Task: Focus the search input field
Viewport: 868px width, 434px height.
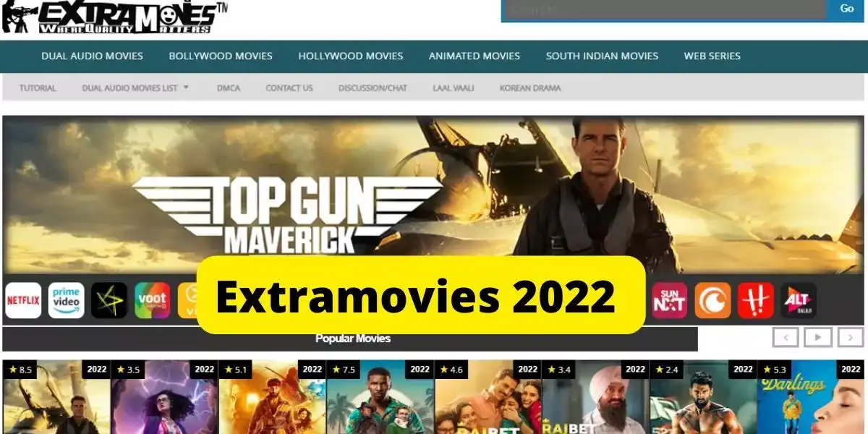Action: 664,9
